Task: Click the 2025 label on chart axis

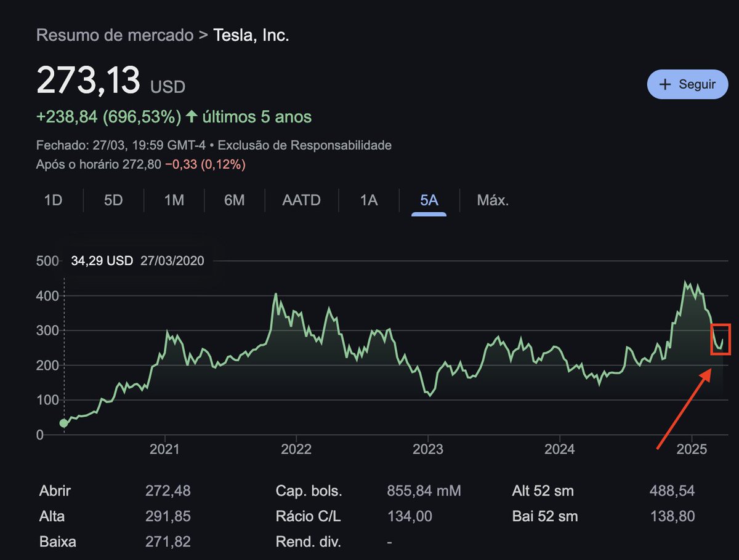Action: [692, 449]
